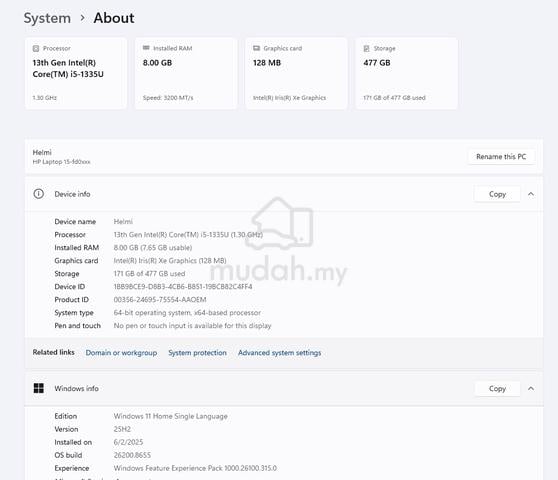This screenshot has height=480, width=558.
Task: Click the Processor chip icon in top card
Action: tap(36, 48)
